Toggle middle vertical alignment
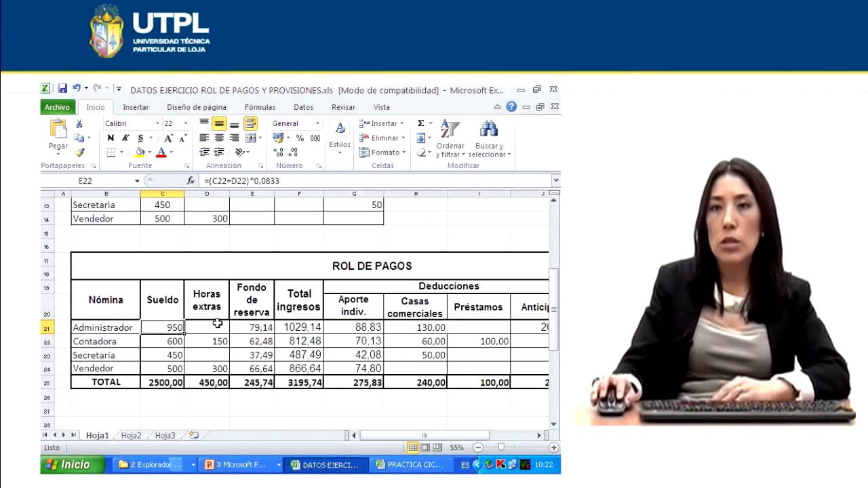The height and width of the screenshot is (488, 868). click(x=219, y=123)
